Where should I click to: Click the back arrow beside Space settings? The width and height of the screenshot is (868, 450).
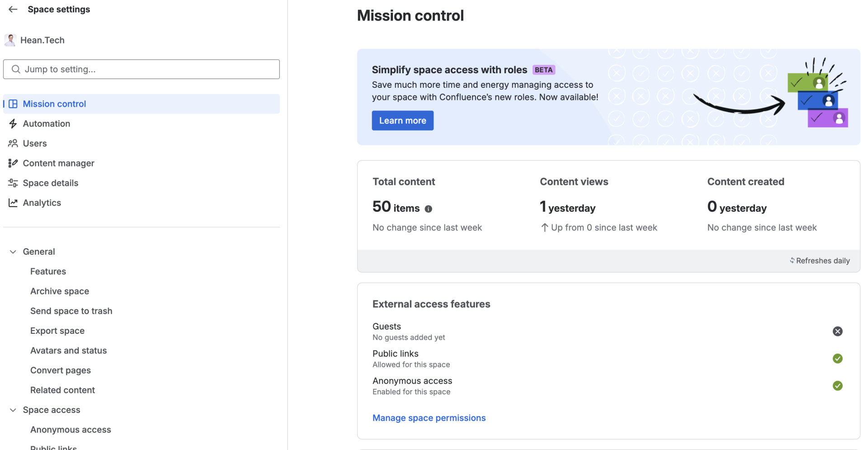point(13,9)
